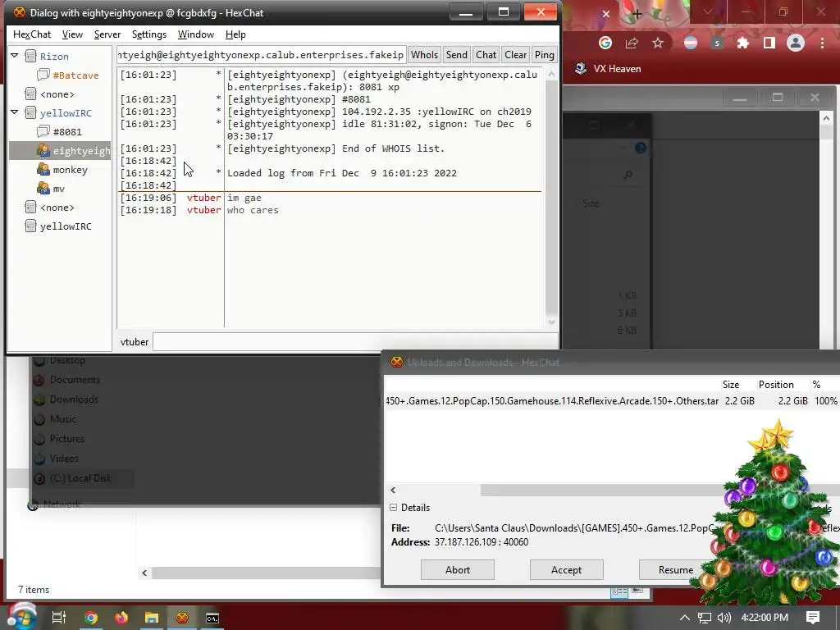
Task: Click the message input box
Action: (x=354, y=342)
